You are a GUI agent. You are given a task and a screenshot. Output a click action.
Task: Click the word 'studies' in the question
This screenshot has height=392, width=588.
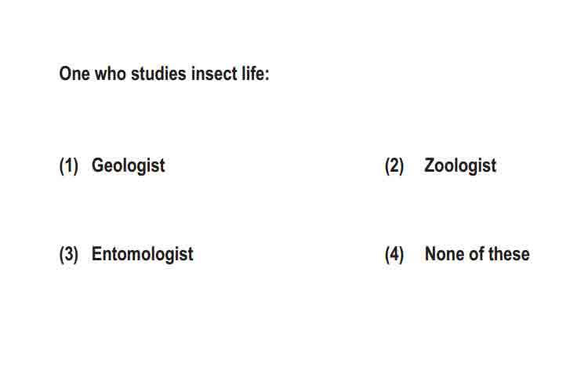[158, 73]
